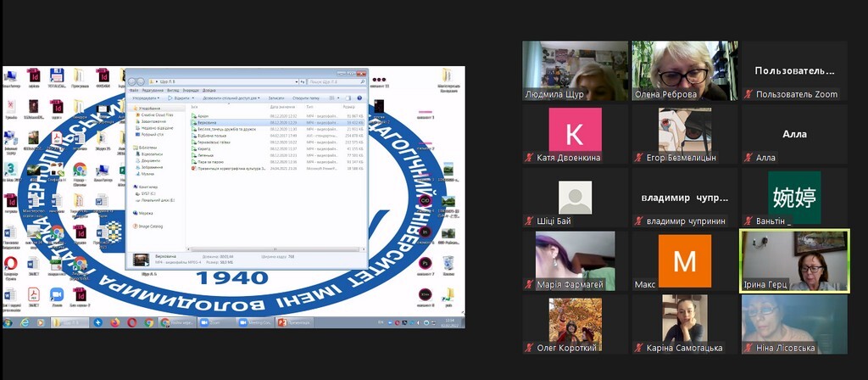This screenshot has width=868, height=380.
Task: Click muted mic icon beside Каріна Самогацька
Action: tap(639, 349)
